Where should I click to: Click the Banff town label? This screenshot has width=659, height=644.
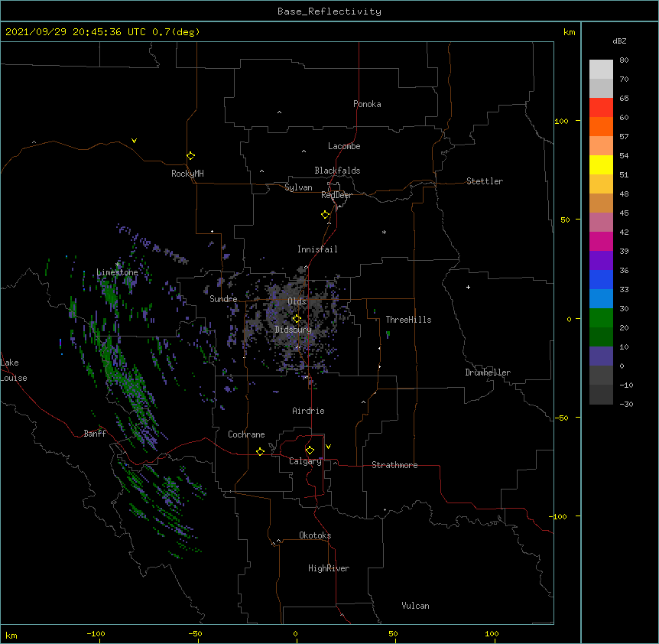tap(95, 434)
